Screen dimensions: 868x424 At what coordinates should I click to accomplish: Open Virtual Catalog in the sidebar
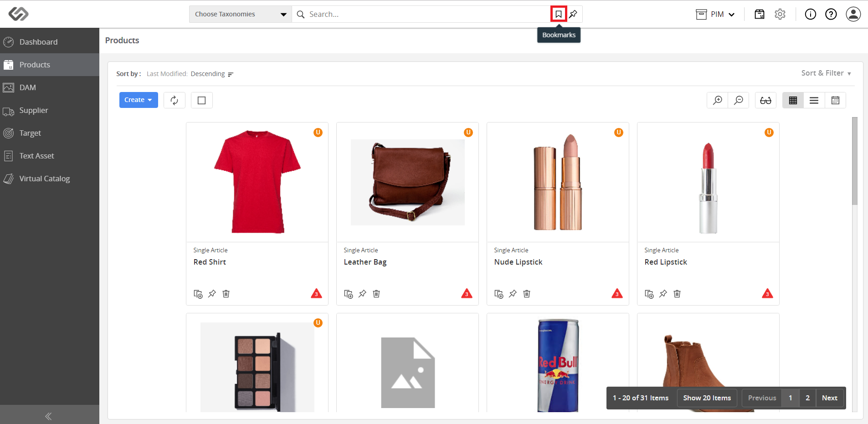pos(50,179)
